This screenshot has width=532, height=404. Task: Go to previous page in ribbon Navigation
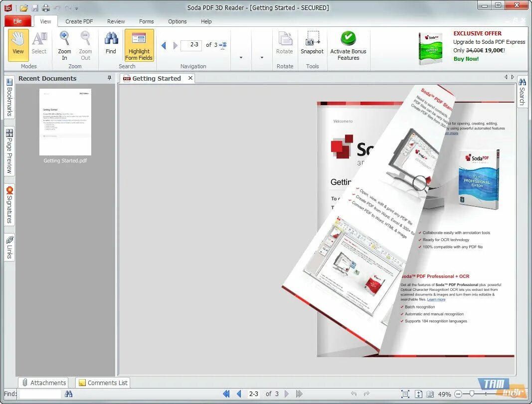[164, 45]
